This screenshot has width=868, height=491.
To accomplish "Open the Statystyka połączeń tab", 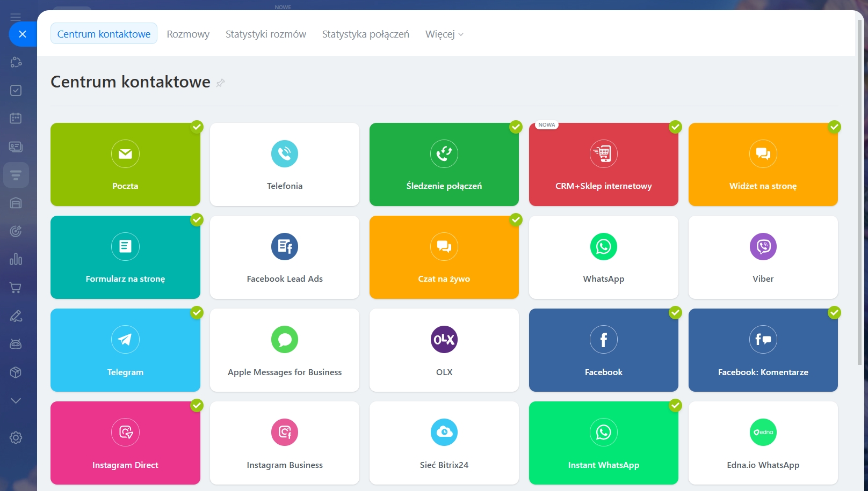I will point(366,34).
